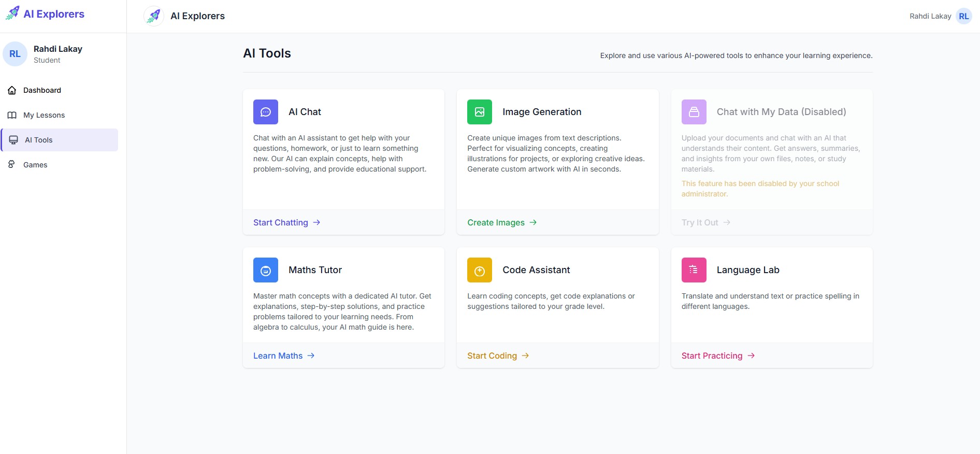The height and width of the screenshot is (454, 980).
Task: Click the purple AI Chat card icon
Action: point(265,112)
